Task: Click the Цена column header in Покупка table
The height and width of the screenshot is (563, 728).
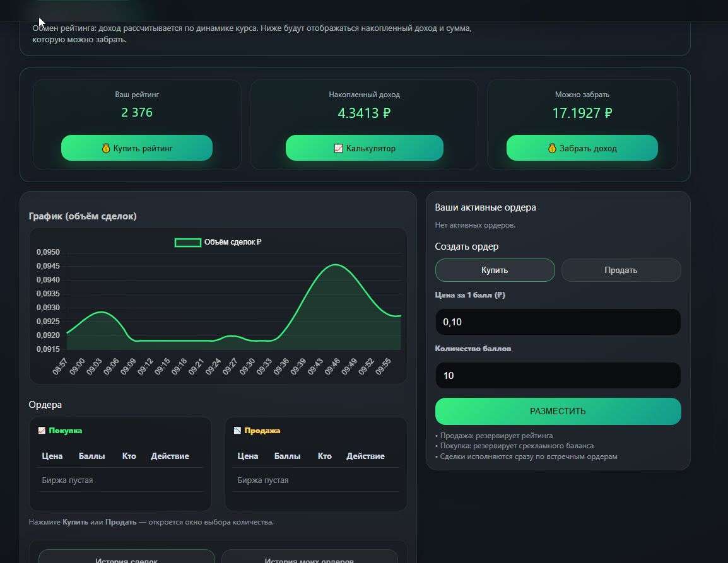Action: (x=52, y=456)
